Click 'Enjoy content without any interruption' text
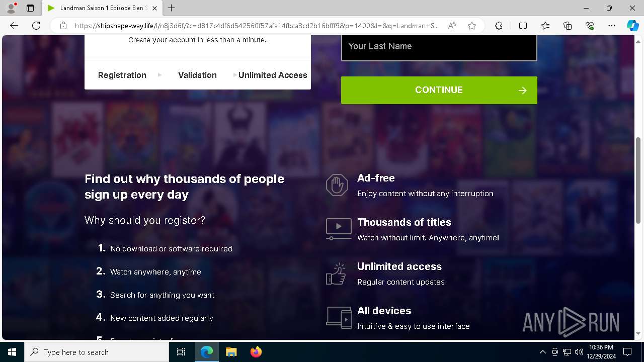644x362 pixels. click(x=425, y=194)
